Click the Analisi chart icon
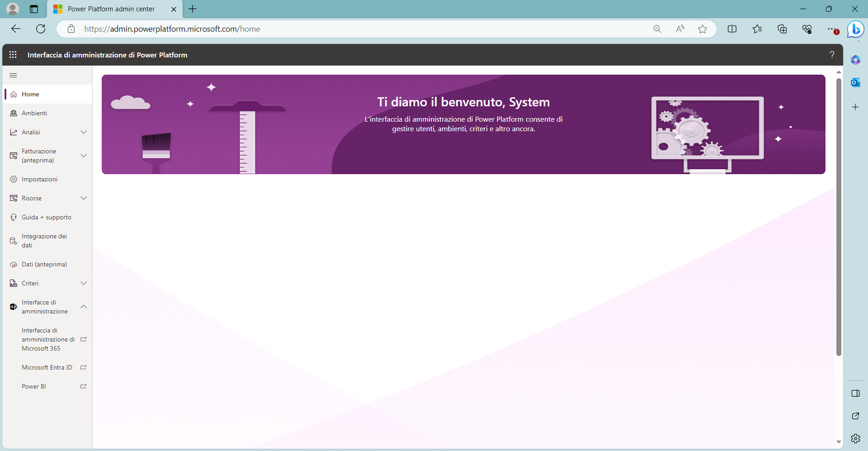Image resolution: width=868 pixels, height=451 pixels. point(14,133)
